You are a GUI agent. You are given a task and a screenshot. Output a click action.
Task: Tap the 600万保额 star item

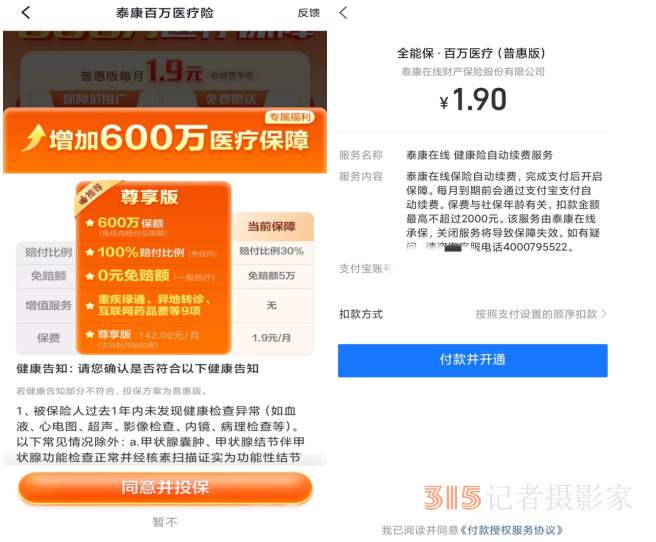click(125, 223)
